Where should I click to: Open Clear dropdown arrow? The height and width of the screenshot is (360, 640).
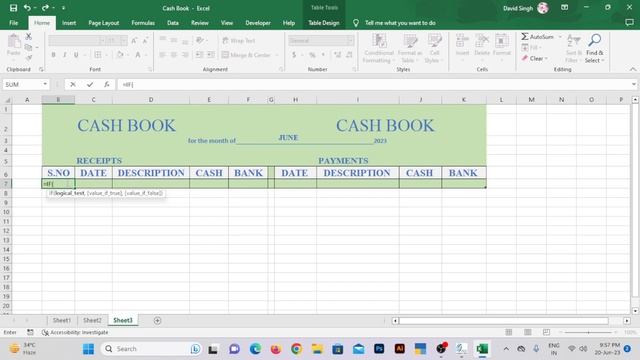546,58
